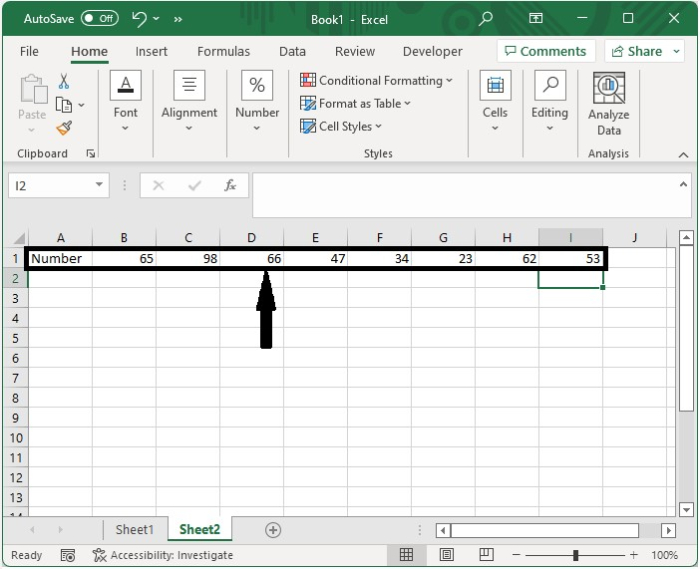700x569 pixels.
Task: Click the Undo icon
Action: [x=139, y=19]
